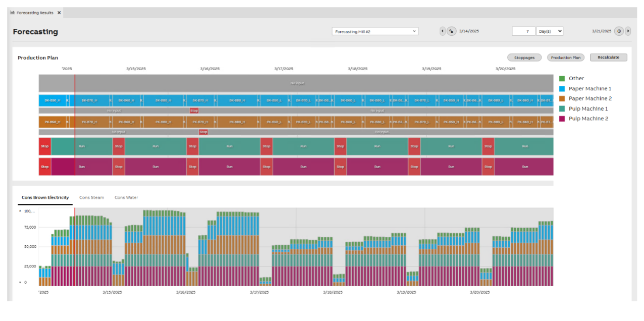
Task: Click the Forecasting page title
Action: point(35,32)
